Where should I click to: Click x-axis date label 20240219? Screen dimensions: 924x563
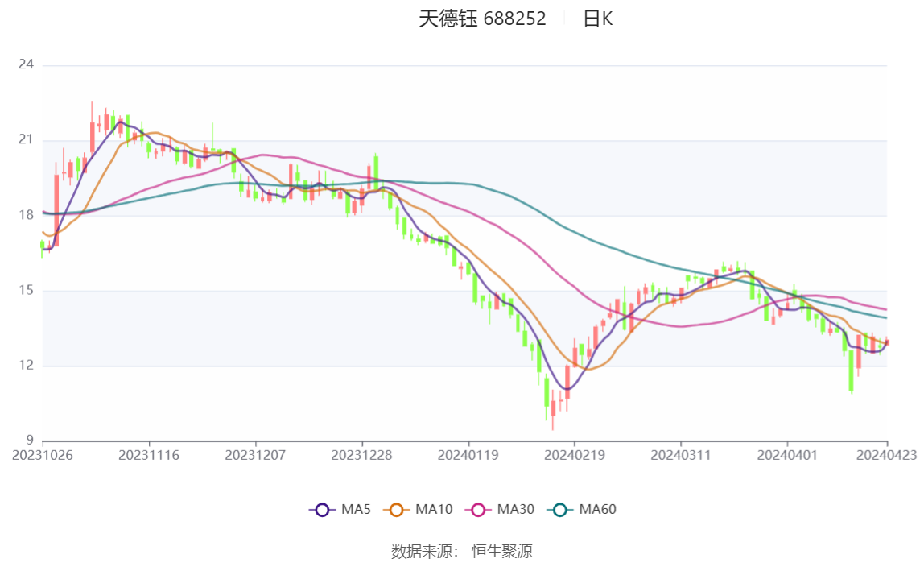tap(575, 455)
